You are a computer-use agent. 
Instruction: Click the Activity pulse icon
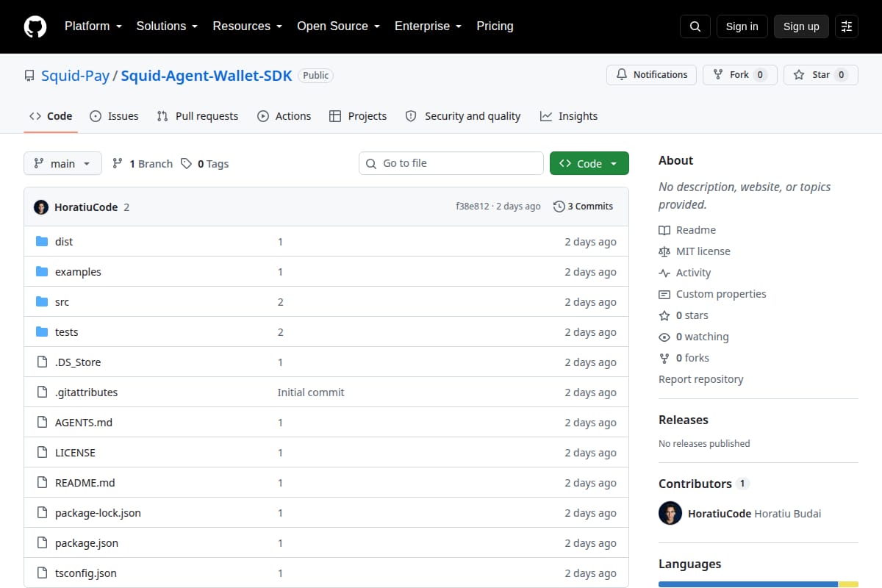[664, 273]
